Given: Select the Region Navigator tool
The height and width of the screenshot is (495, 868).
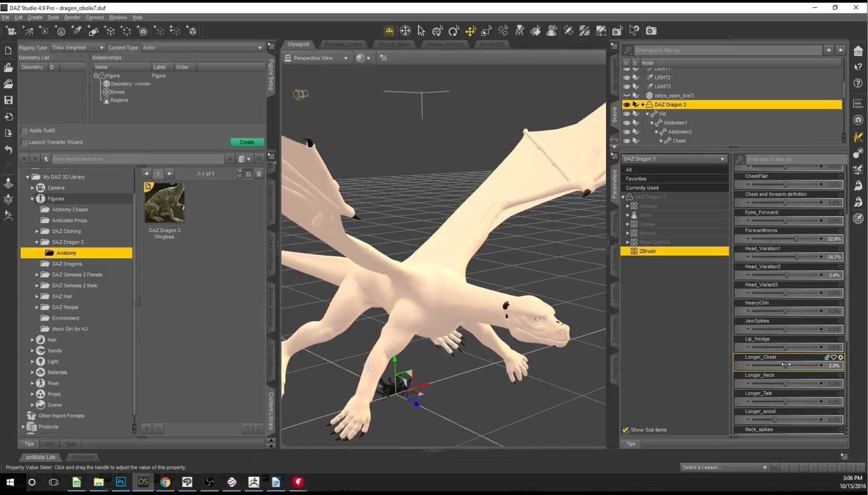Looking at the screenshot, I should click(552, 31).
